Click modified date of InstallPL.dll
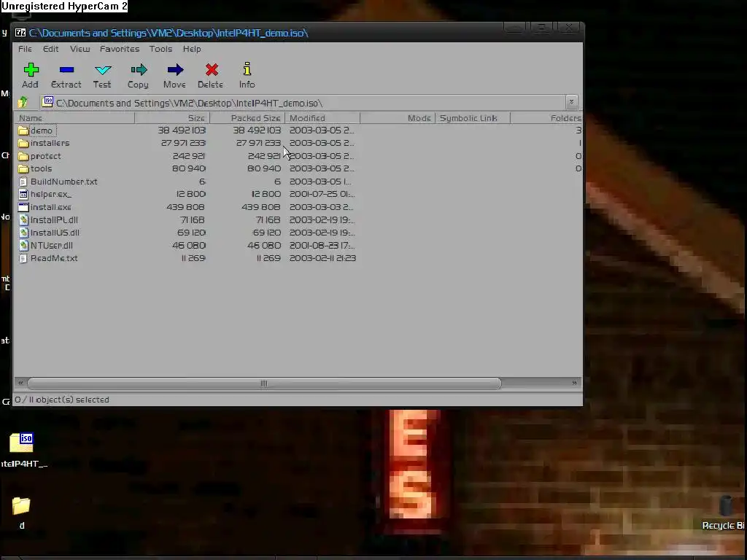The image size is (747, 560). (322, 220)
